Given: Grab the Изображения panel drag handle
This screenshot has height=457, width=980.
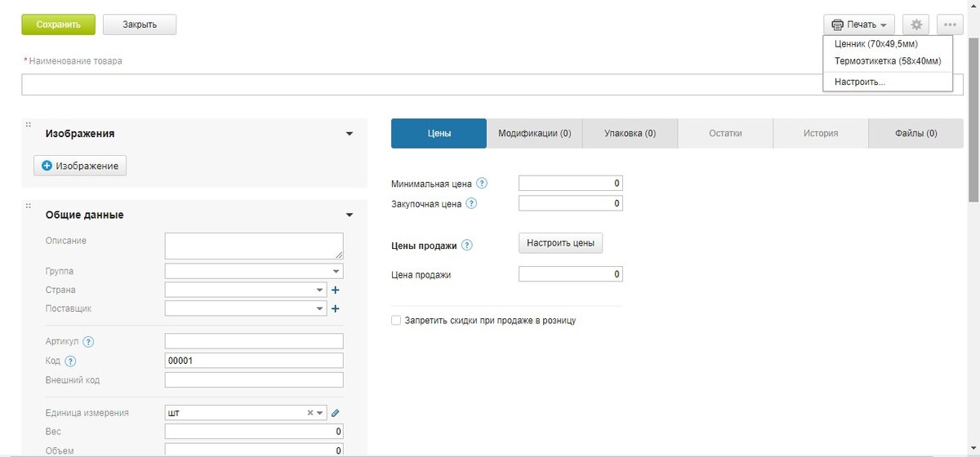Looking at the screenshot, I should (x=28, y=125).
